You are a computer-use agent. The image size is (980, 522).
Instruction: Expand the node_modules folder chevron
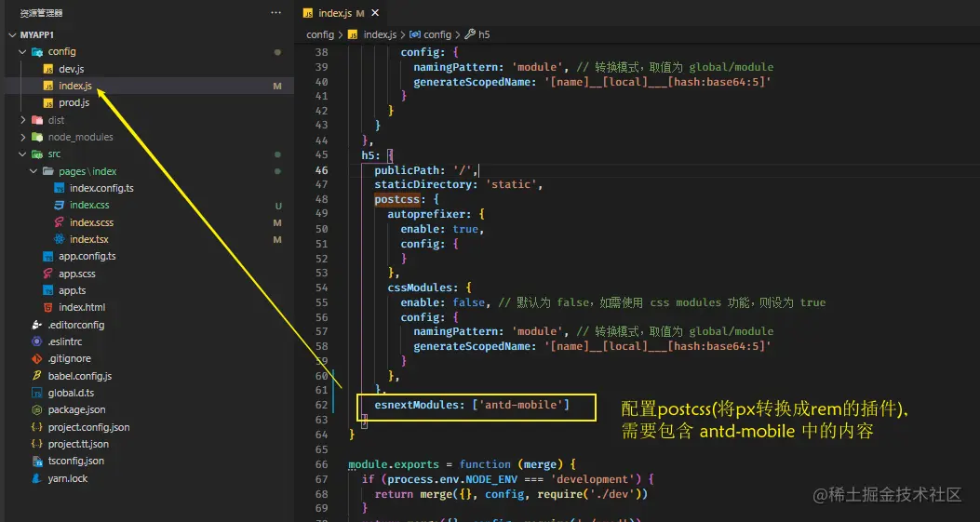[x=23, y=137]
